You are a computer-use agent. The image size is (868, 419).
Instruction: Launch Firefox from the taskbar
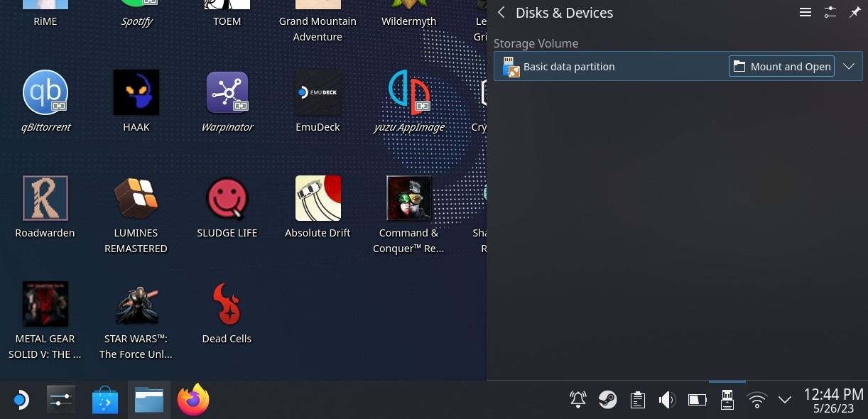193,400
